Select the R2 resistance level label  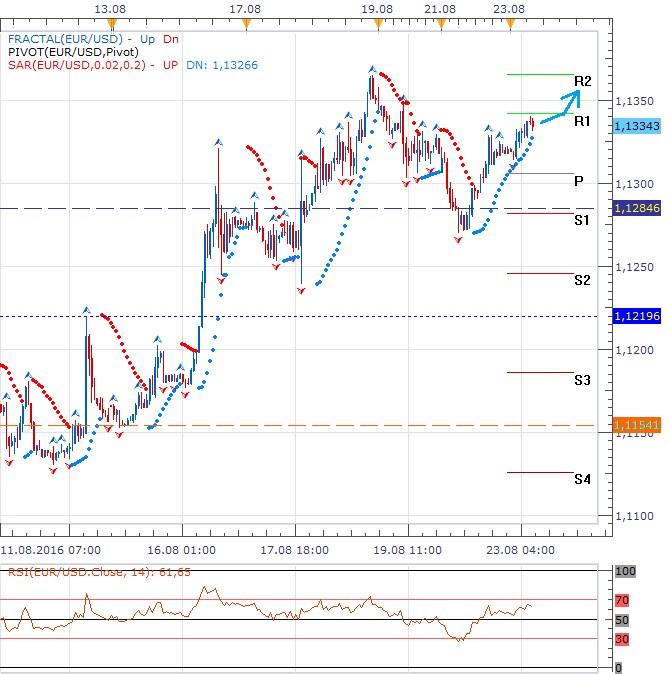coord(582,81)
